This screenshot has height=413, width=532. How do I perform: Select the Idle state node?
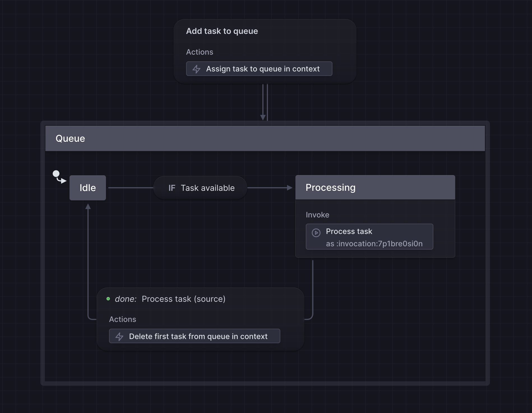tap(87, 188)
